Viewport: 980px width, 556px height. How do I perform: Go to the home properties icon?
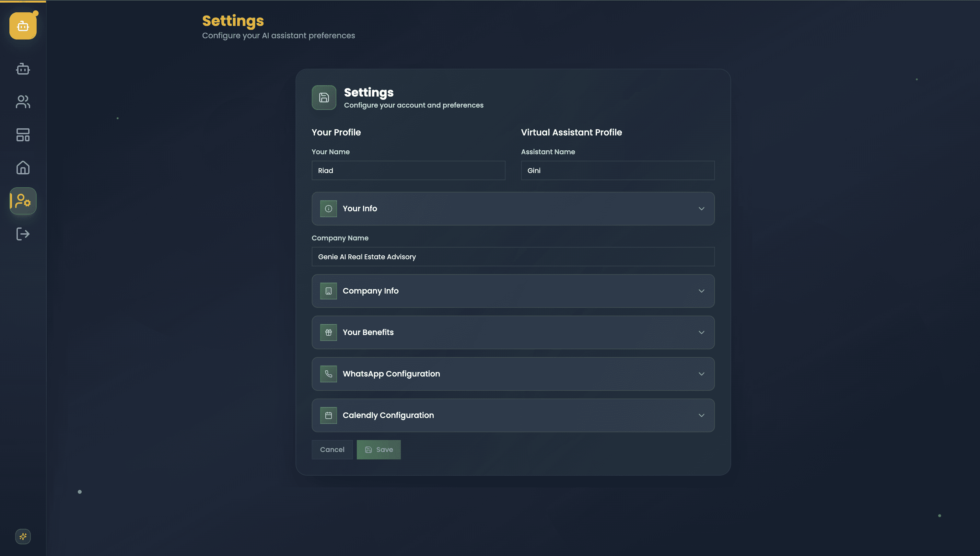tap(23, 168)
